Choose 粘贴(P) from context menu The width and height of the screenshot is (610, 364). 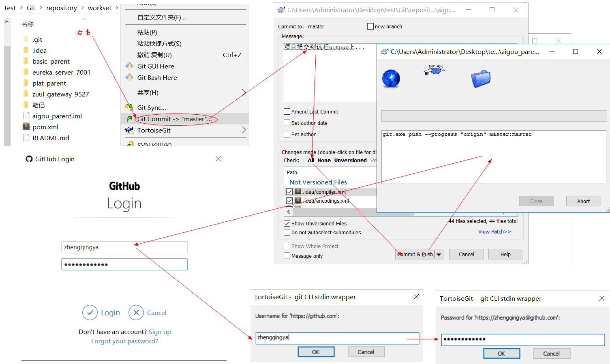(x=185, y=32)
